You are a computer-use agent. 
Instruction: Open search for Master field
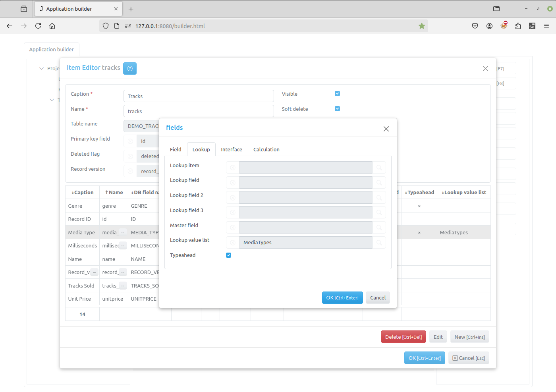click(x=379, y=228)
